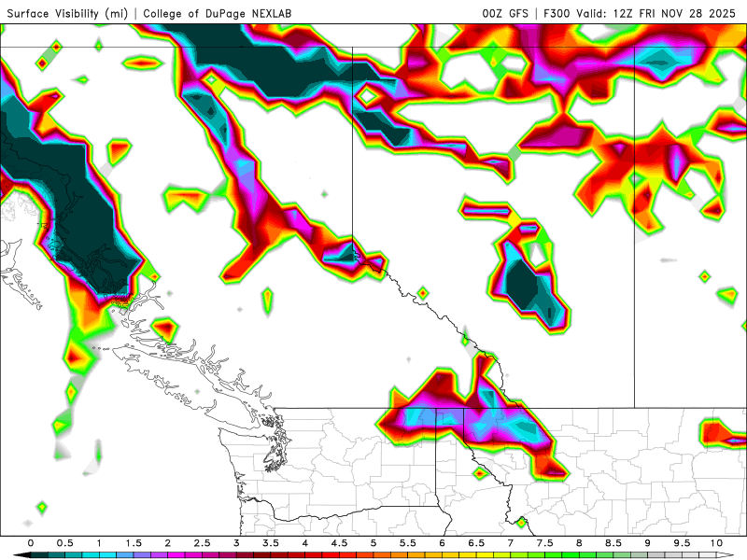This screenshot has height=560, width=747.
Task: Click the colorbar tick label "6.5"
Action: point(476,543)
